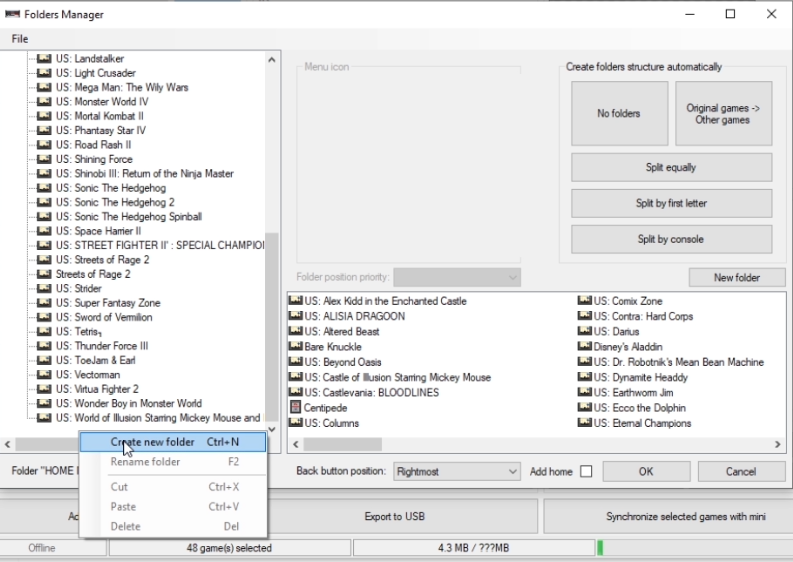Create a folder with the New folder button

click(737, 277)
